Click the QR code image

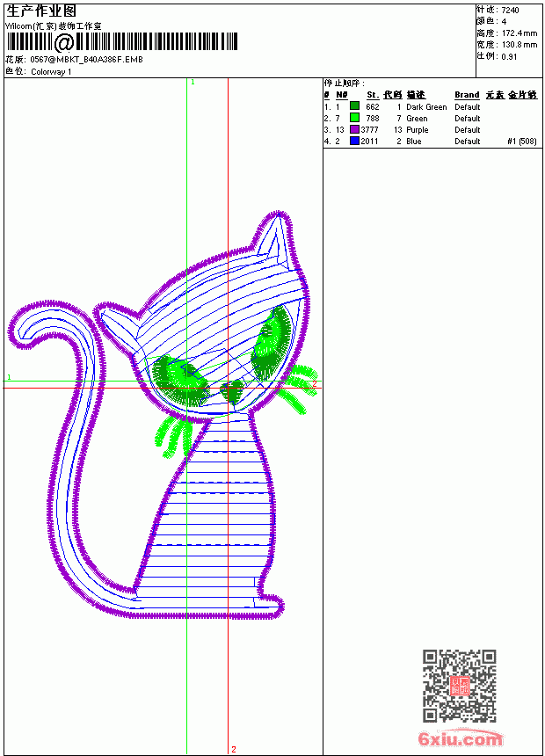pyautogui.click(x=459, y=685)
